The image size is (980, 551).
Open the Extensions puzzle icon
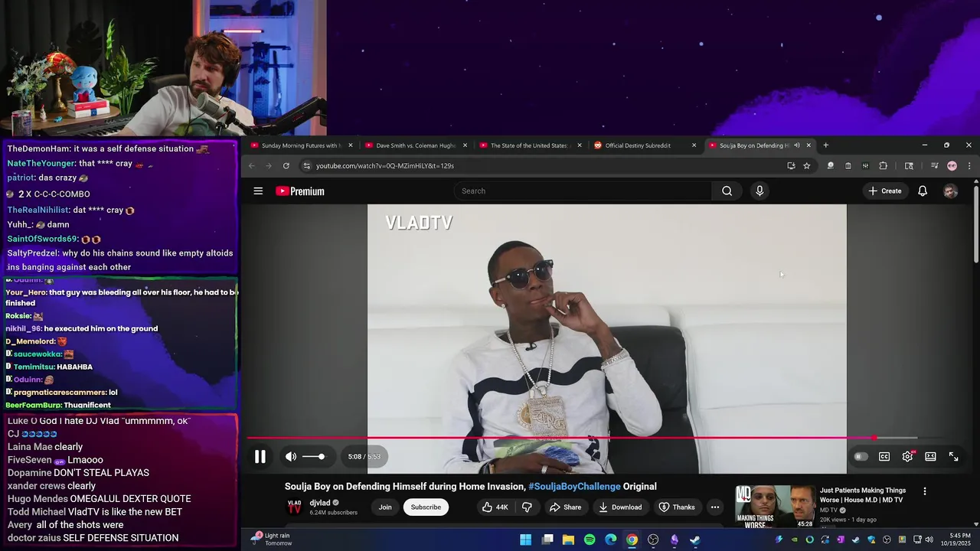(883, 166)
